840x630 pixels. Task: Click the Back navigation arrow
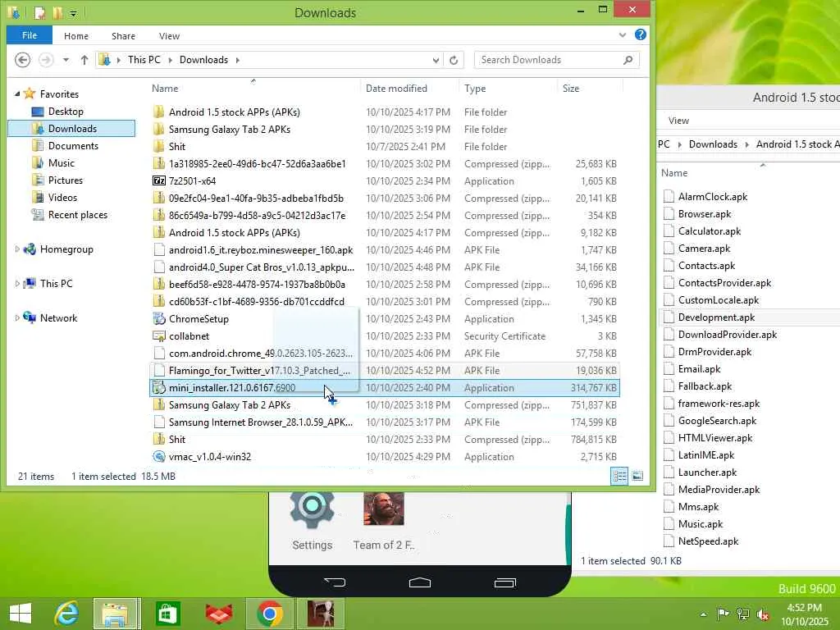(x=22, y=59)
